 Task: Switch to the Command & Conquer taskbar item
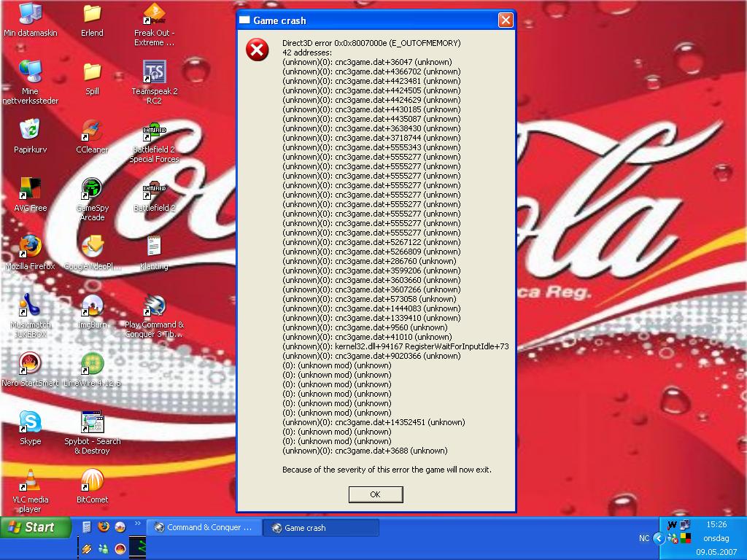pyautogui.click(x=204, y=527)
